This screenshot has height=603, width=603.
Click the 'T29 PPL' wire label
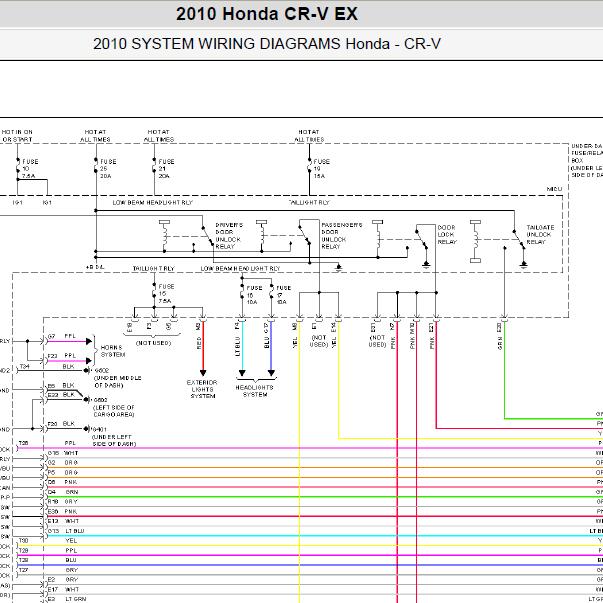click(48, 550)
